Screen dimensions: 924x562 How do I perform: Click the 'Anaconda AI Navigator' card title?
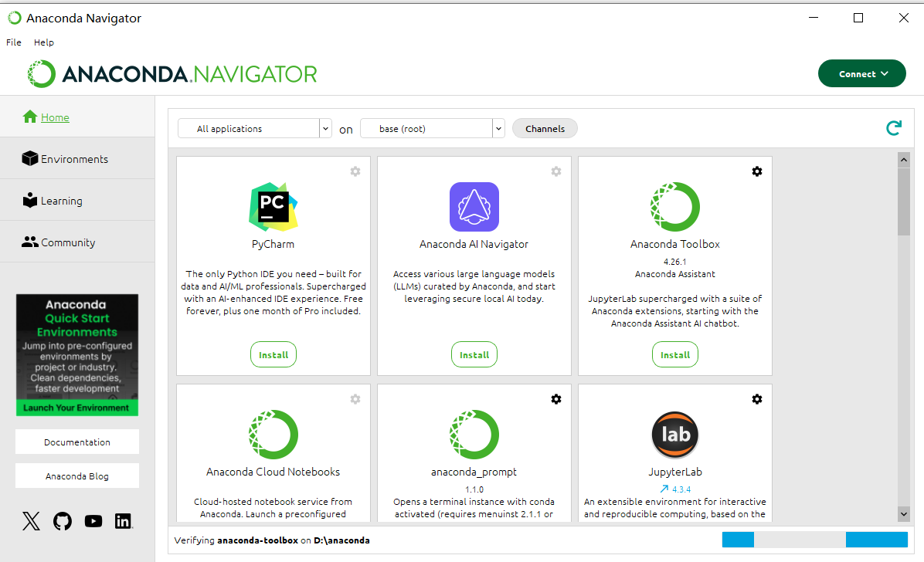(474, 244)
